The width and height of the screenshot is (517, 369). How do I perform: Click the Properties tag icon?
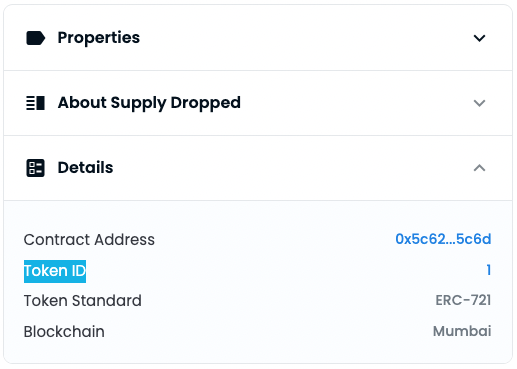(35, 38)
